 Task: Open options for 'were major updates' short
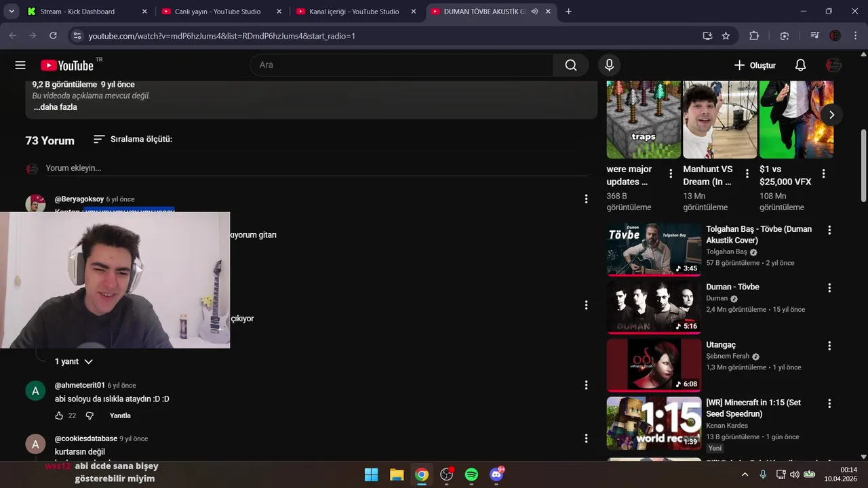tap(671, 174)
